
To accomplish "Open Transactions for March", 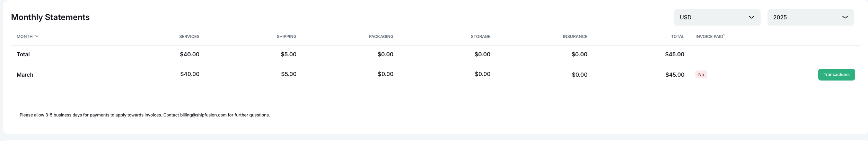I will [x=836, y=75].
